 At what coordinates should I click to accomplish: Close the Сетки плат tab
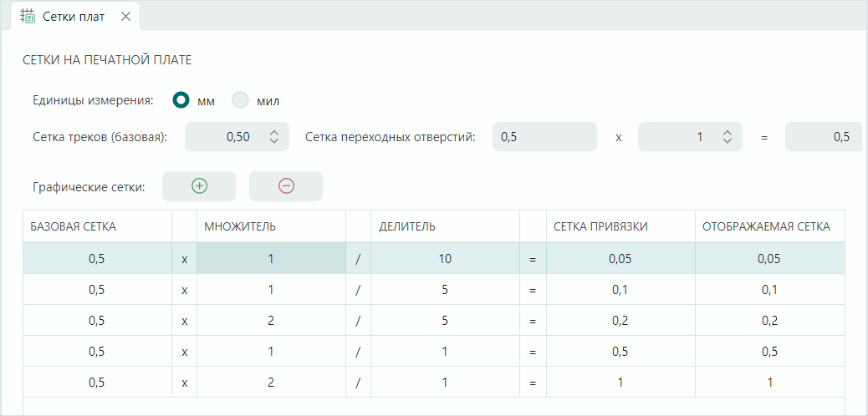click(x=125, y=16)
